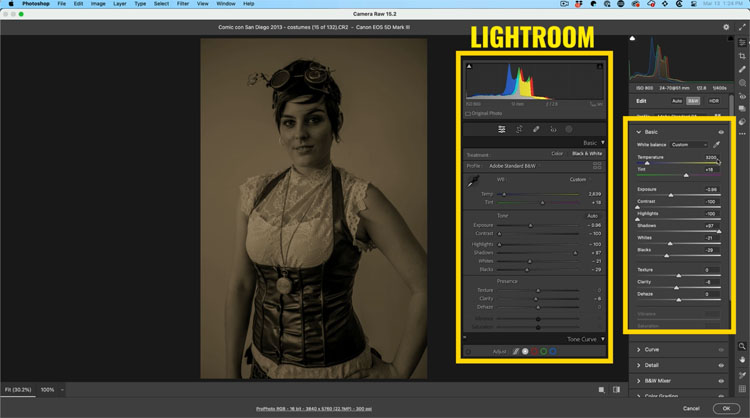Select the Crop tool in Camera Raw toolbar
The image size is (750, 418).
[742, 56]
